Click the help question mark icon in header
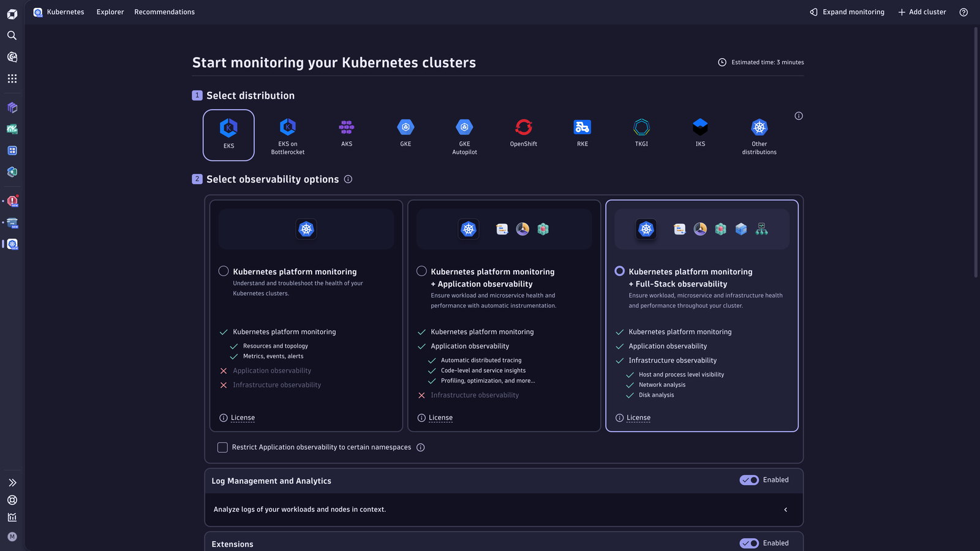This screenshot has height=551, width=980. 963,12
